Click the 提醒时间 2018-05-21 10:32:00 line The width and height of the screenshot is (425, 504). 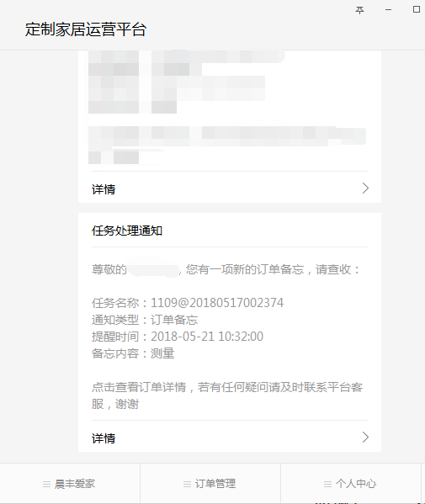178,337
